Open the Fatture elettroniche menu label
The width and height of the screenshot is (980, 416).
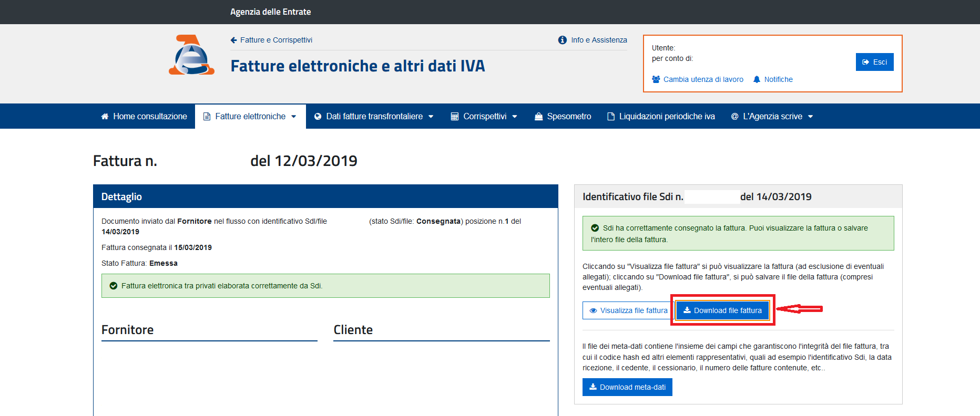point(250,116)
